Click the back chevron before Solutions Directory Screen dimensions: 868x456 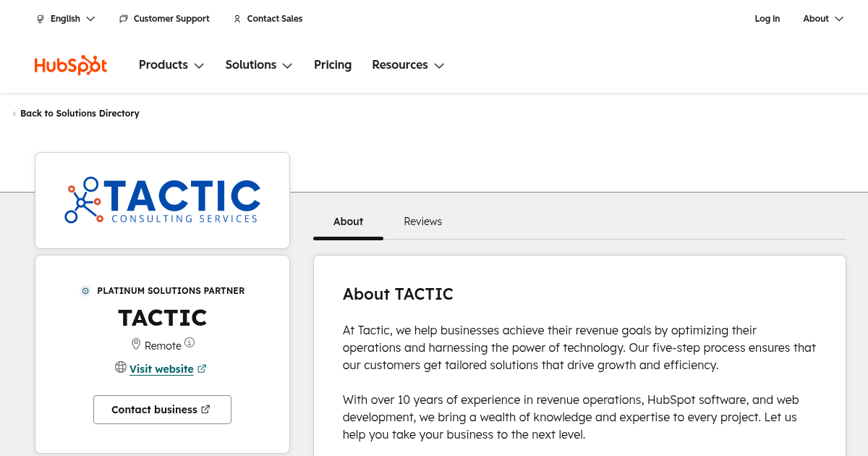point(14,114)
